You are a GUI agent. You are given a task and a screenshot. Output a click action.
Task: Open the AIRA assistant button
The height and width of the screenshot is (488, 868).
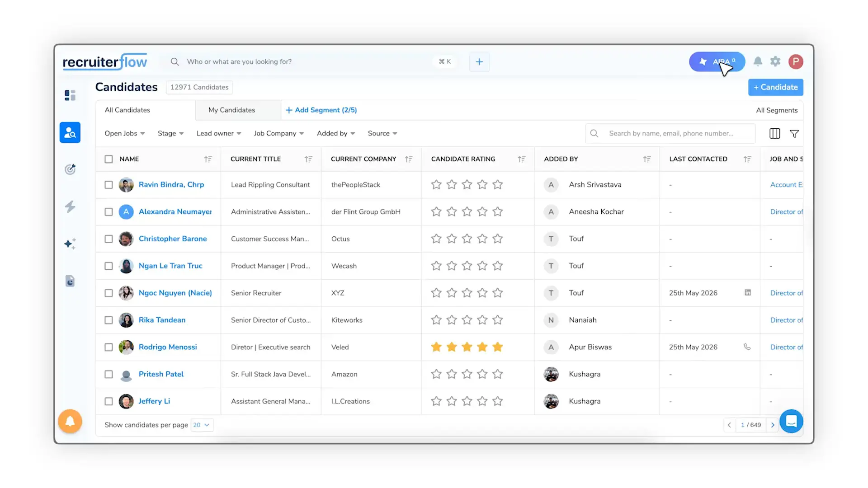(717, 61)
